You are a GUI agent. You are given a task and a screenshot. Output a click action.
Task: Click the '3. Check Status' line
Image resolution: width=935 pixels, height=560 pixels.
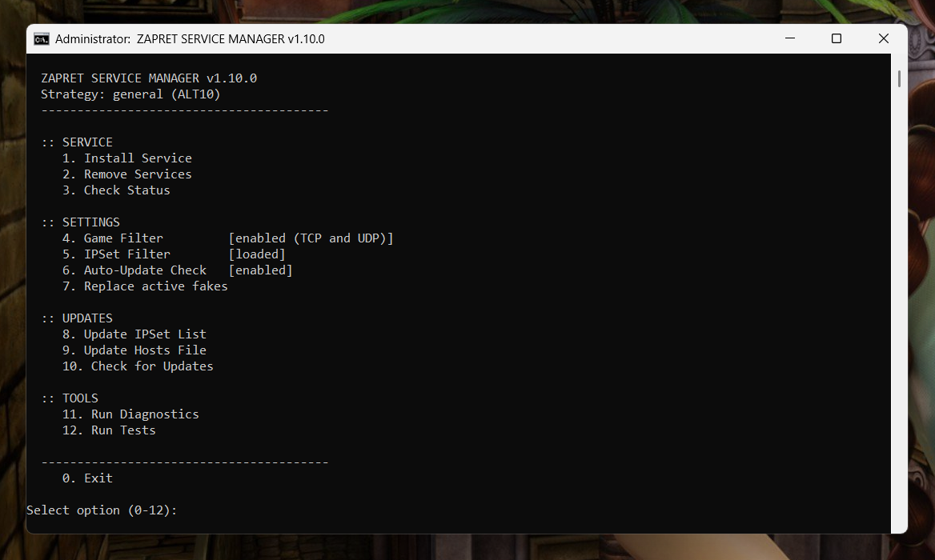116,190
